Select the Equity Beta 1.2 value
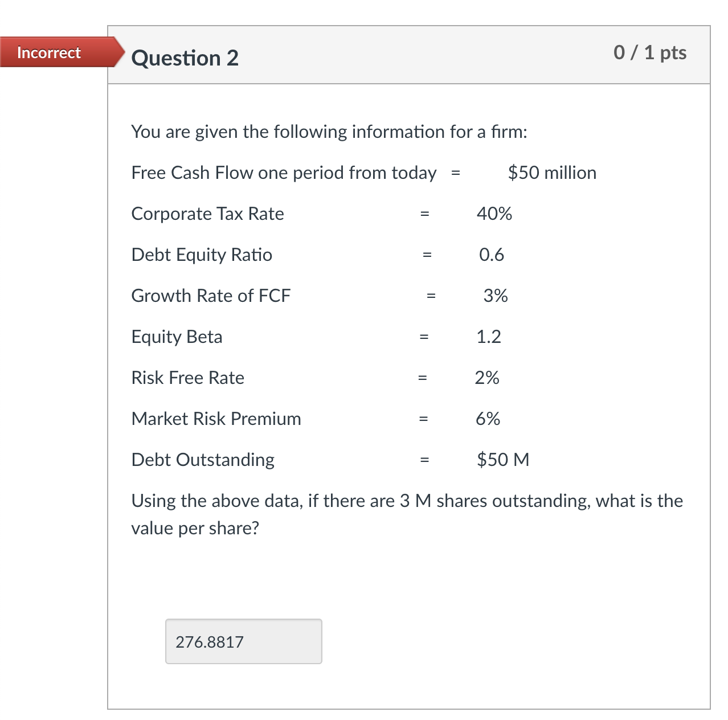Image resolution: width=728 pixels, height=720 pixels. click(x=489, y=337)
